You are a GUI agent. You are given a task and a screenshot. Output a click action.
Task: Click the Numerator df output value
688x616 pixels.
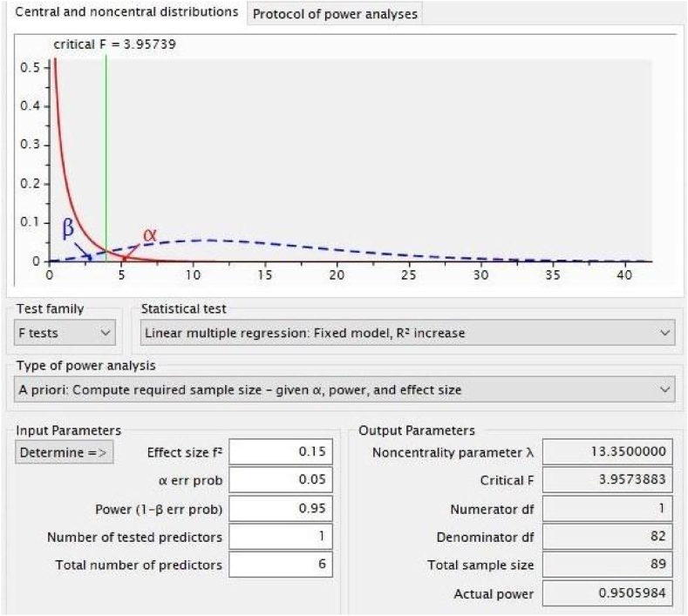pyautogui.click(x=607, y=509)
